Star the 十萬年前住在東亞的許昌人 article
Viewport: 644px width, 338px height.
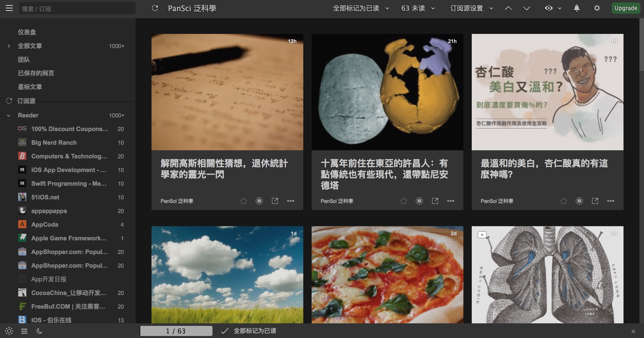404,201
